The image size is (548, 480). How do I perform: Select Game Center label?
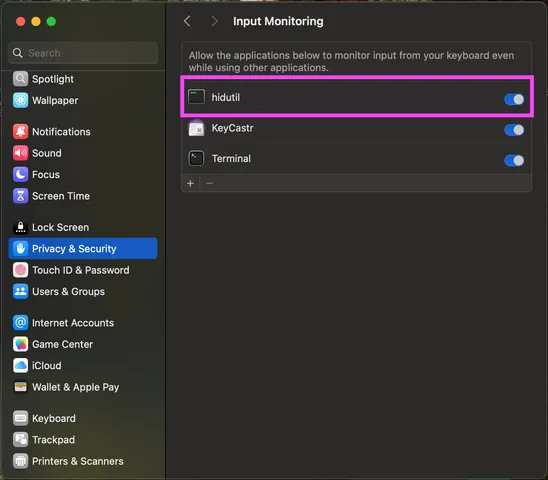pyautogui.click(x=63, y=344)
